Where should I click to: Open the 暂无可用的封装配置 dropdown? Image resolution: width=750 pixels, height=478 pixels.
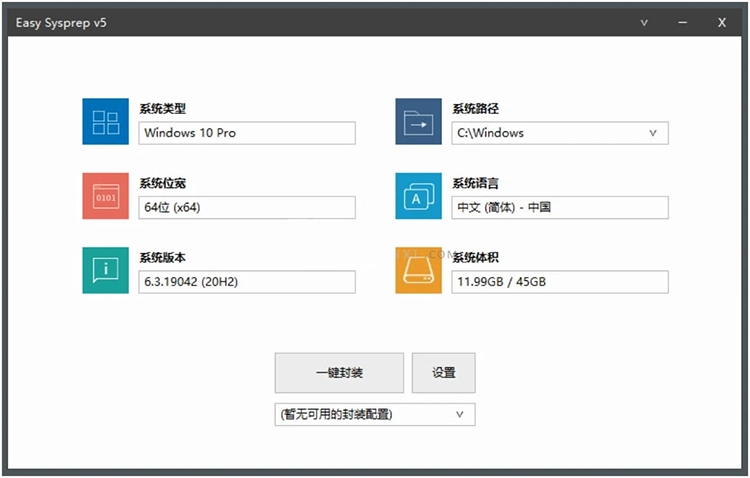pyautogui.click(x=460, y=414)
